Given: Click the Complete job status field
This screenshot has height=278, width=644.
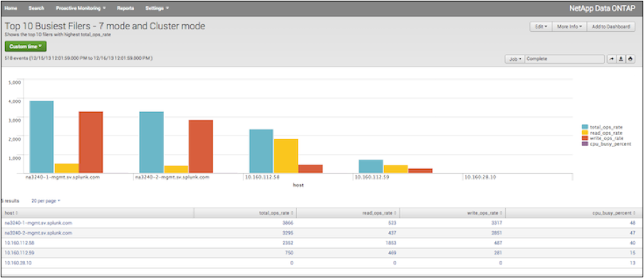Looking at the screenshot, I should pyautogui.click(x=565, y=58).
